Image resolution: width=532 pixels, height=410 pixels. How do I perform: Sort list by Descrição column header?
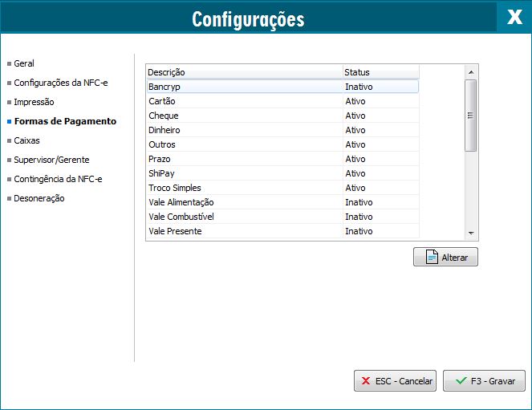point(244,72)
